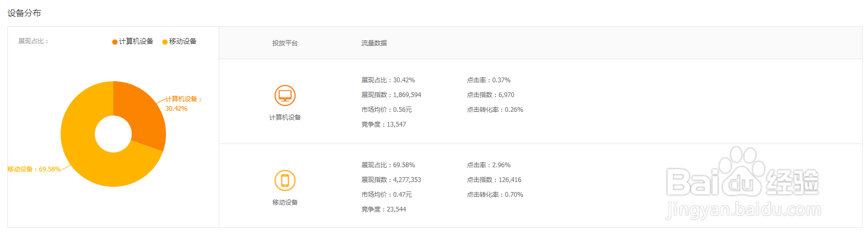Click the 计算机设备 label under monitor icon

(285, 118)
